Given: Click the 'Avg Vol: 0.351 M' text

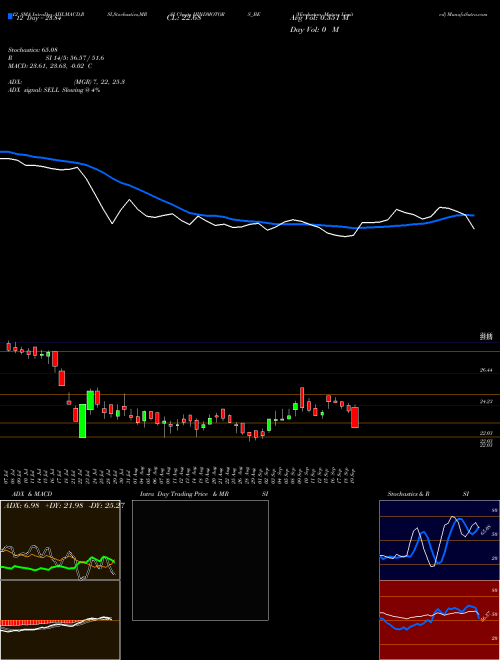Looking at the screenshot, I should click(318, 17).
